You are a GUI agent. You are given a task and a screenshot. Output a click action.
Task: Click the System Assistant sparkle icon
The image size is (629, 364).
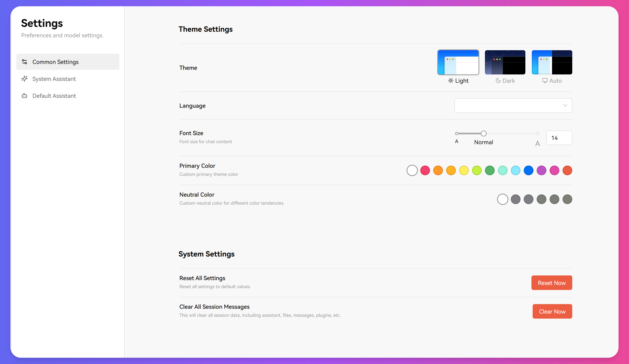click(x=24, y=79)
